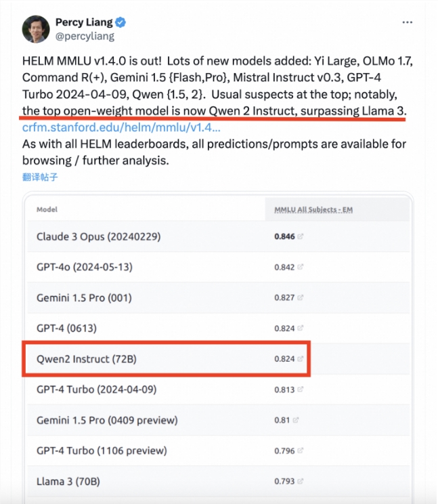Open external link icon beside 0.813 score
The height and width of the screenshot is (504, 438).
(x=301, y=390)
